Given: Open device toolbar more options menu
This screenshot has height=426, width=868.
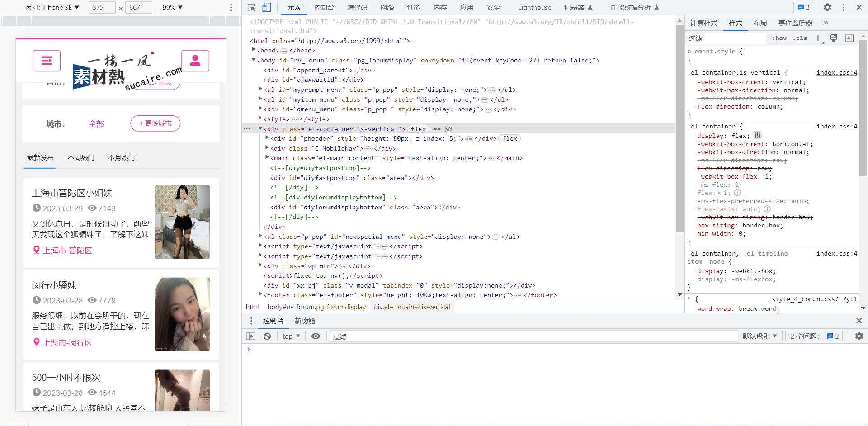Looking at the screenshot, I should [231, 7].
